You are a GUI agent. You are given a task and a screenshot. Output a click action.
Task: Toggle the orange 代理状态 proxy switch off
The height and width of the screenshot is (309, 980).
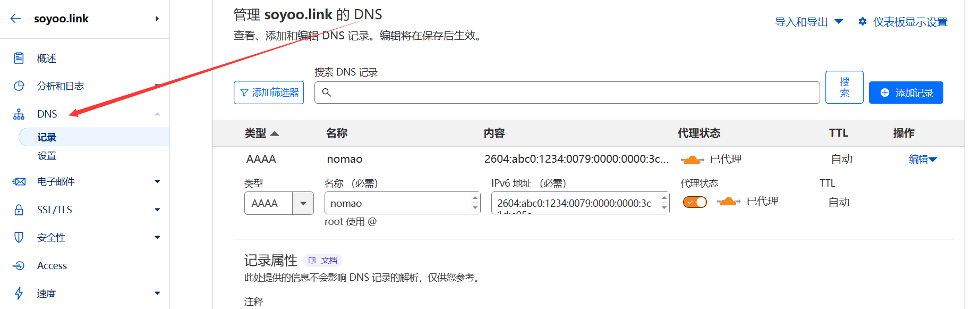pos(695,202)
